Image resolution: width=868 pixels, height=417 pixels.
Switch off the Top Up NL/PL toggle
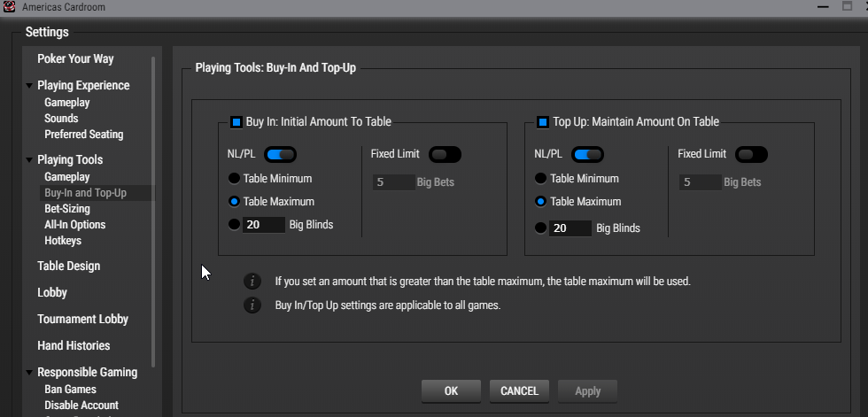(x=587, y=154)
